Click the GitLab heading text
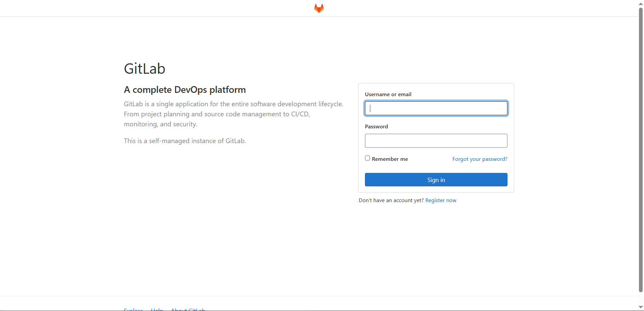The width and height of the screenshot is (644, 311). tap(145, 69)
